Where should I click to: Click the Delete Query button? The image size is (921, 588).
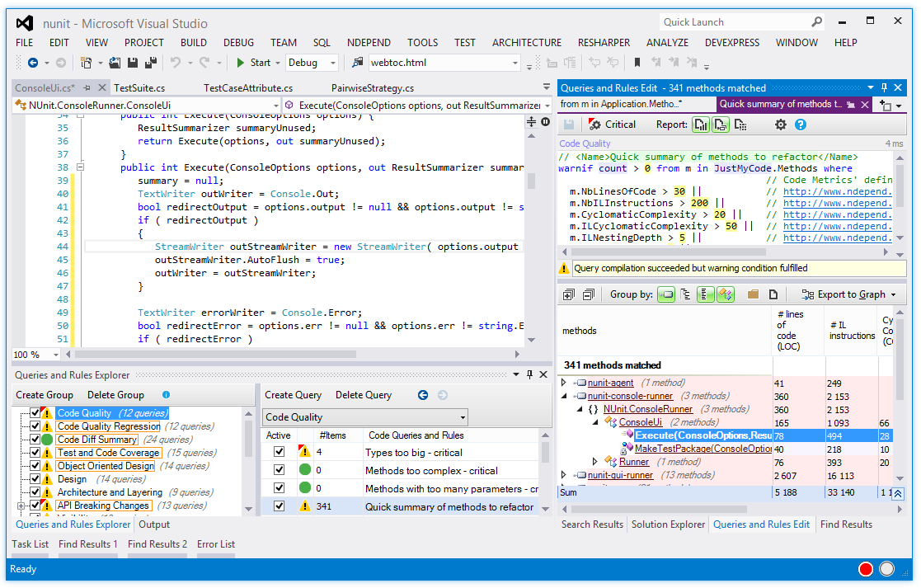click(364, 395)
